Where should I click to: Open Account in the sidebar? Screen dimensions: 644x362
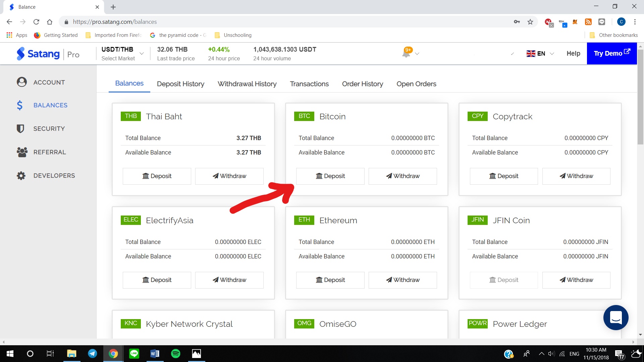49,82
